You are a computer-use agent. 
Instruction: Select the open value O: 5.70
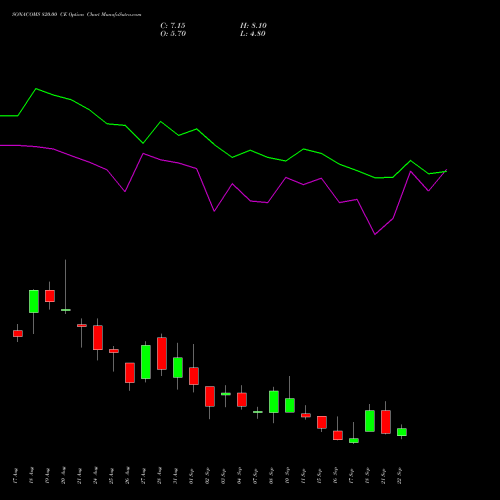point(173,34)
